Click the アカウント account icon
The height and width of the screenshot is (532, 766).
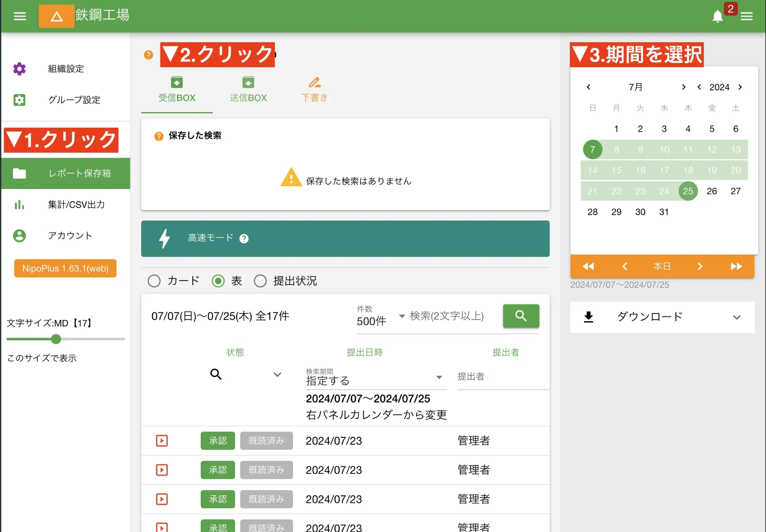point(19,236)
